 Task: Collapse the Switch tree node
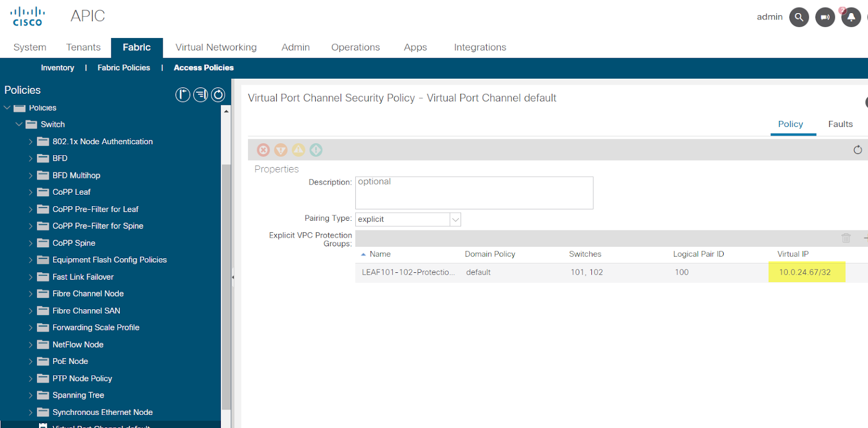19,124
